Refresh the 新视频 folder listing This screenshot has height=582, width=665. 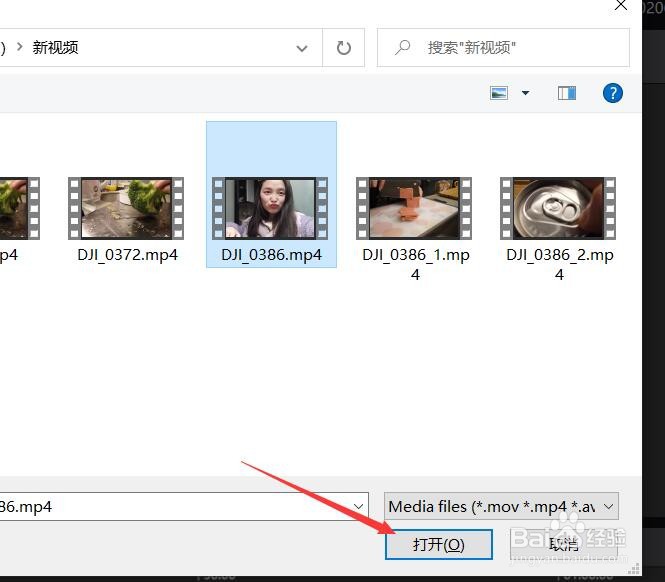[344, 48]
